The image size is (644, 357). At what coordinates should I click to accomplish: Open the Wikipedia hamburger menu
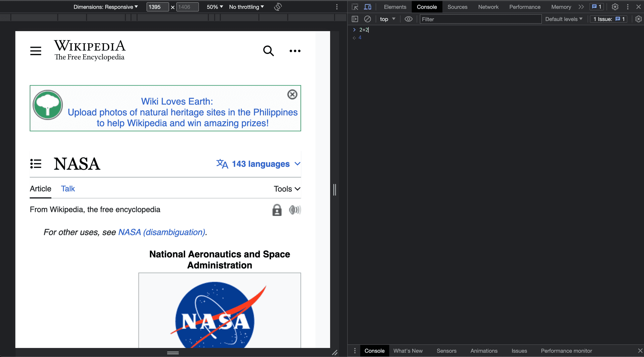[36, 51]
